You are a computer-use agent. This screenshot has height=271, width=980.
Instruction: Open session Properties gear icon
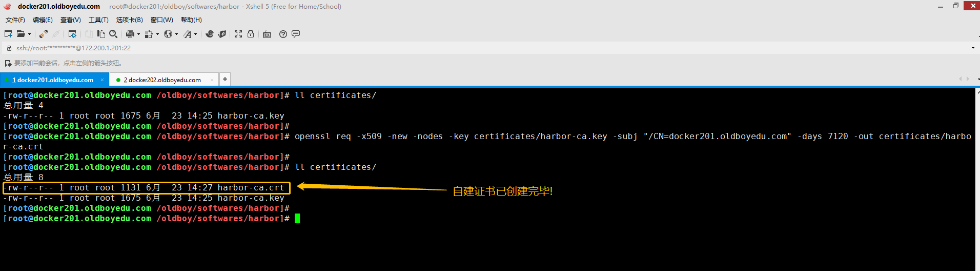[72, 34]
